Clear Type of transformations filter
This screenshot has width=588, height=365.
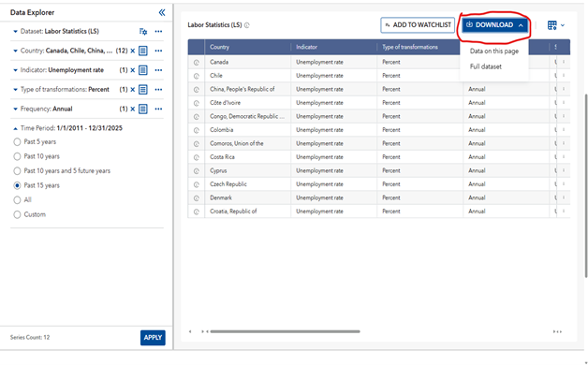[x=132, y=90]
